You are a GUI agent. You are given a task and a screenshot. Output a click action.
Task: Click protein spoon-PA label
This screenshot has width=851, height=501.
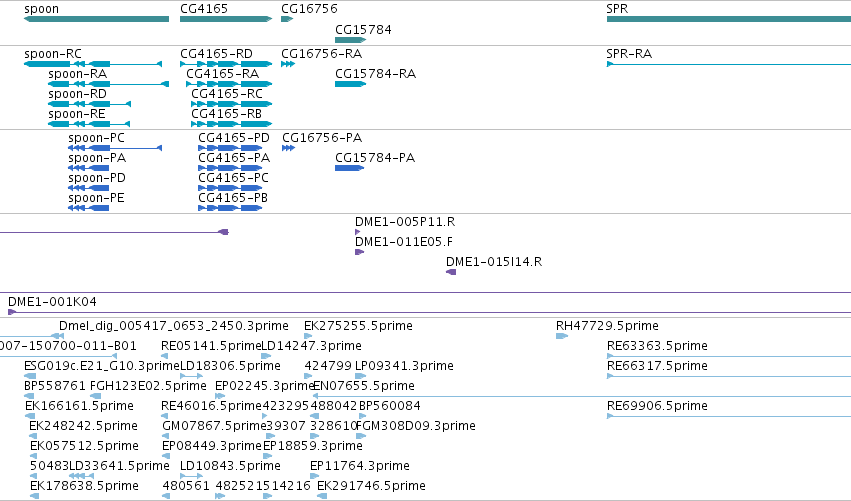97,158
